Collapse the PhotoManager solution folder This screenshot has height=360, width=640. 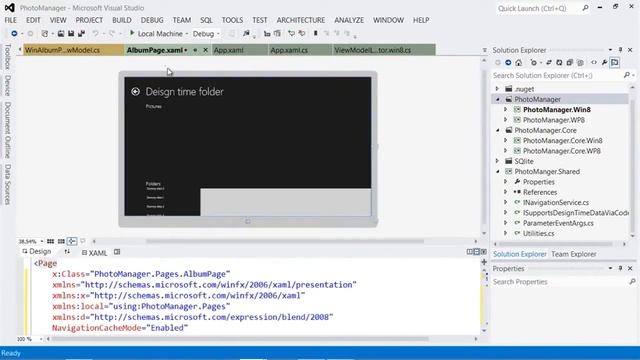498,99
